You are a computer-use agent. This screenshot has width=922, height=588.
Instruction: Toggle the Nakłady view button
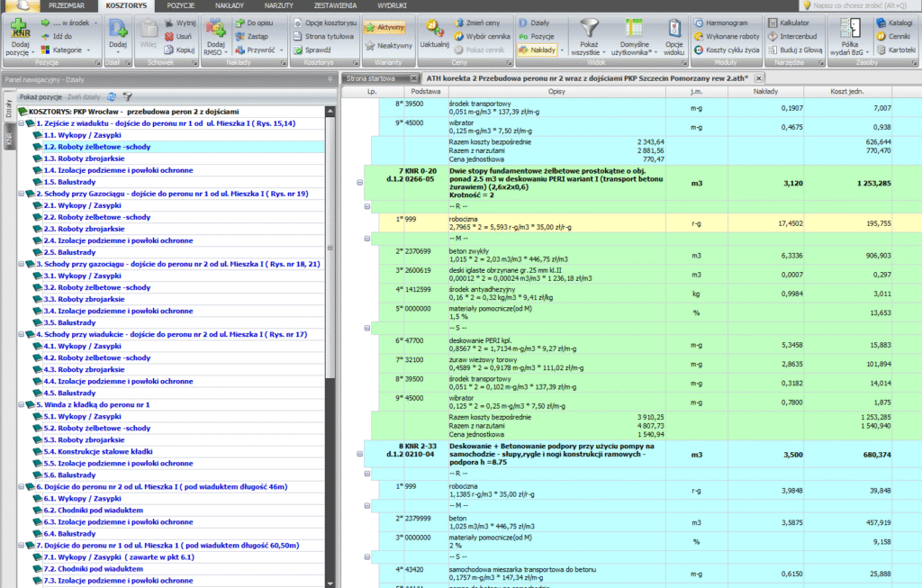[x=538, y=50]
